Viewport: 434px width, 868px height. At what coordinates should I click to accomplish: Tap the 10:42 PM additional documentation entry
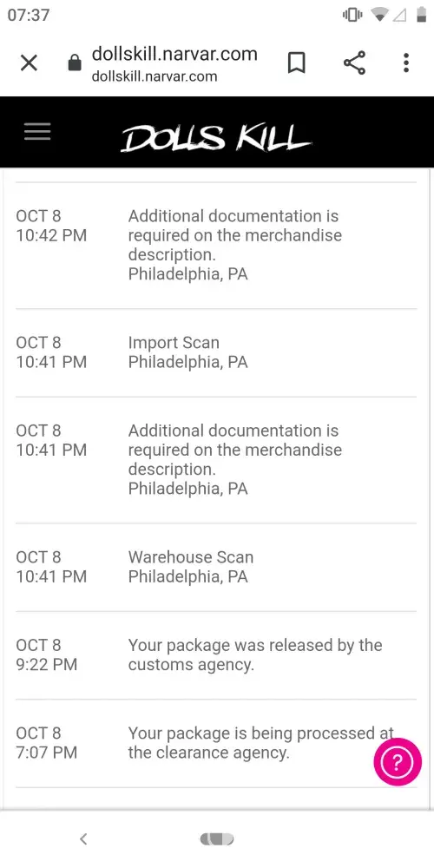pyautogui.click(x=216, y=246)
